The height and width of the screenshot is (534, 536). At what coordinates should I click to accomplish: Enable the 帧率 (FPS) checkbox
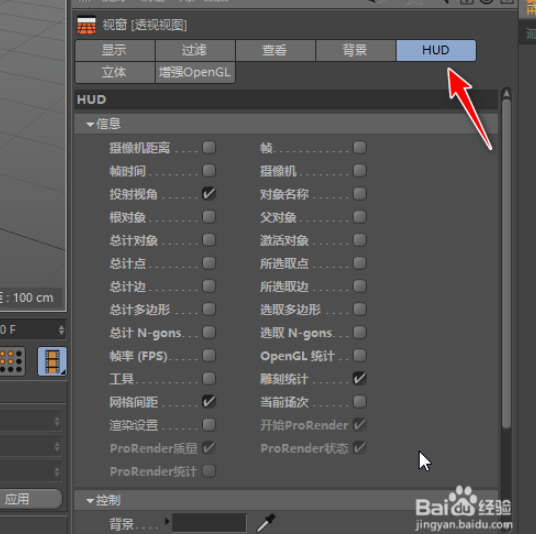(x=209, y=356)
